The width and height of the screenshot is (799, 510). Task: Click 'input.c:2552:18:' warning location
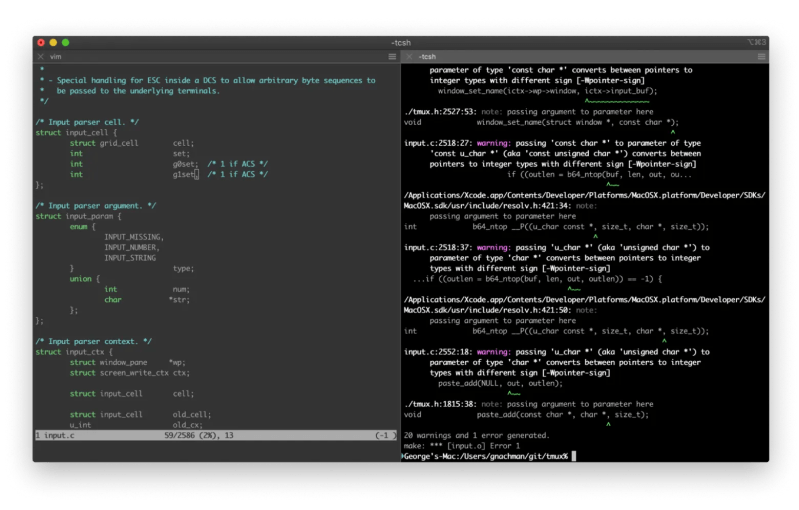coord(438,352)
